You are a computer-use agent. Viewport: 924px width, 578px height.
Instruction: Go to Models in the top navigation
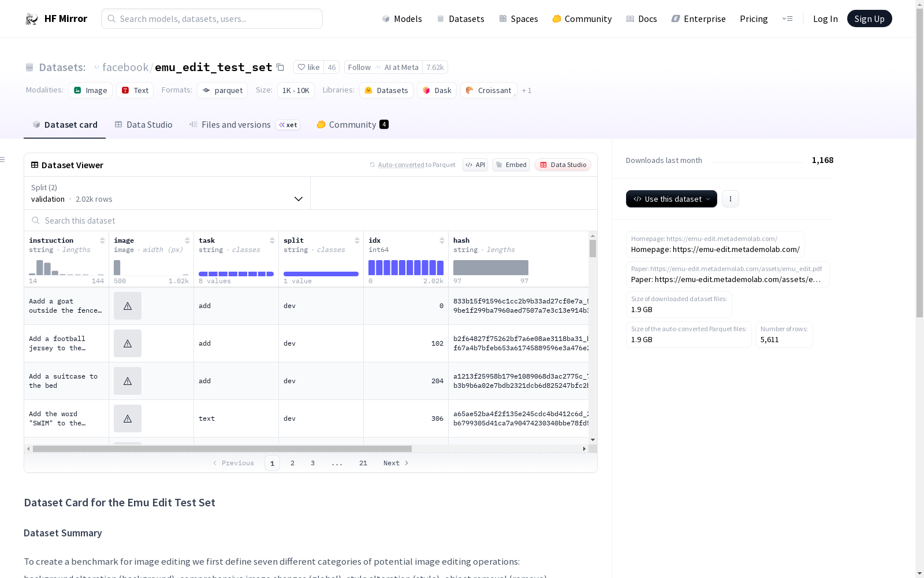(402, 19)
